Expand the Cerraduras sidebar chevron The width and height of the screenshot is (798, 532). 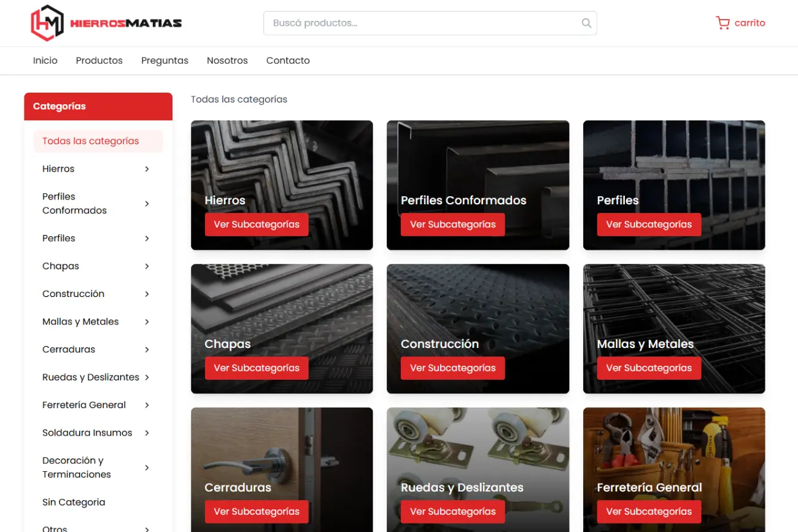(147, 349)
